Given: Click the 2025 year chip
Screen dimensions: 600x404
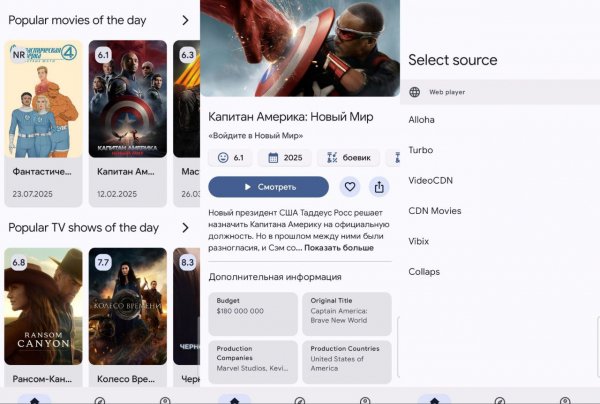Looking at the screenshot, I should [285, 158].
